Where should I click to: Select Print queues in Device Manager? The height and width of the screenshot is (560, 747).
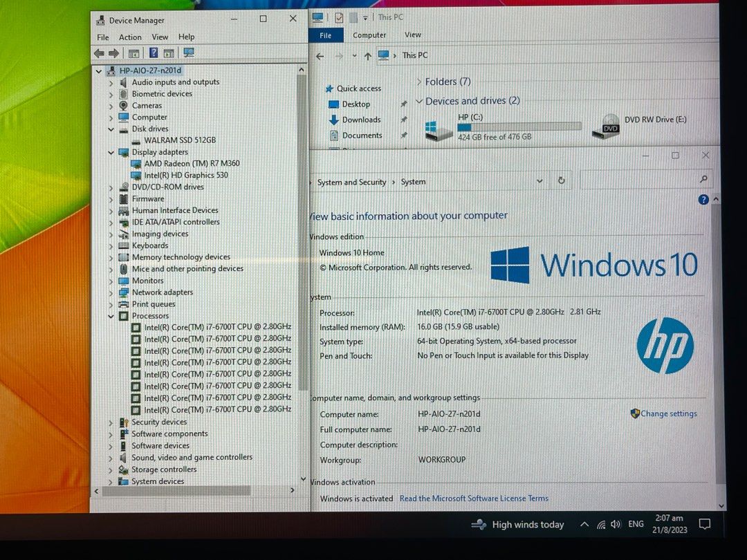(x=154, y=304)
